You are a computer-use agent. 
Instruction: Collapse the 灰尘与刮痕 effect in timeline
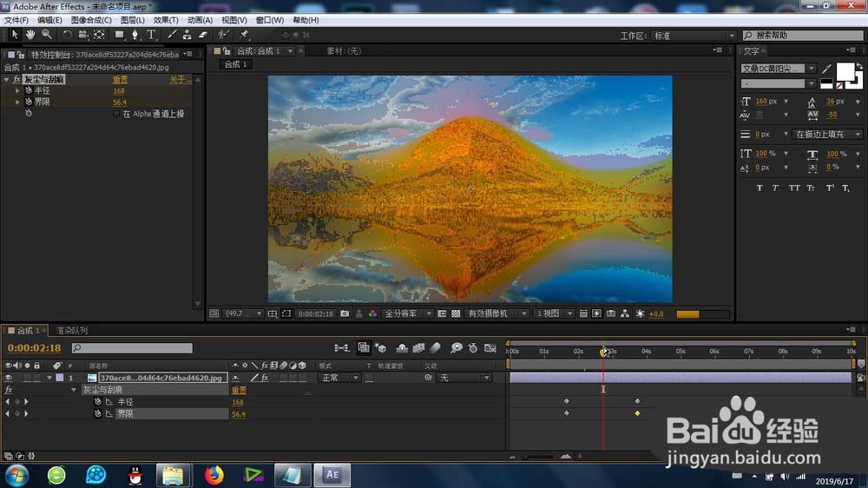[74, 390]
